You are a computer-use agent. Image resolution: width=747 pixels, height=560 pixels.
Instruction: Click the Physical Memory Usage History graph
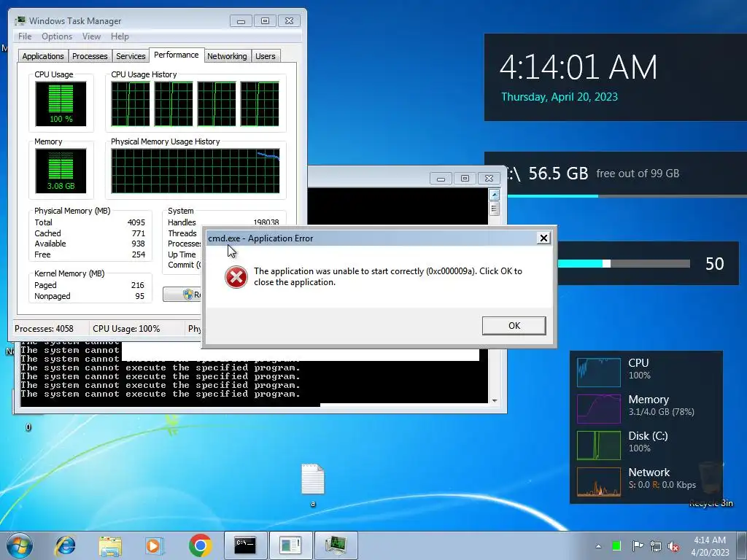tap(196, 171)
